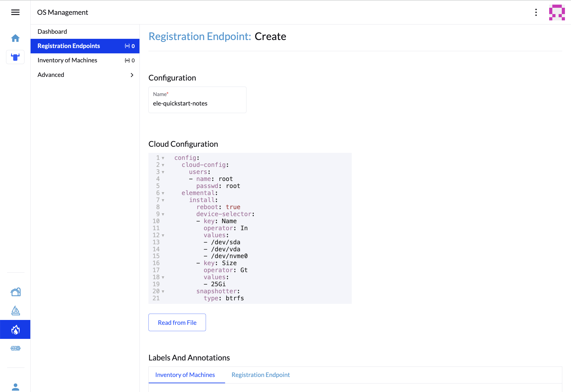Click the sailboat Continuous Delivery icon
Viewport: 571px width, 392px height.
point(16,311)
